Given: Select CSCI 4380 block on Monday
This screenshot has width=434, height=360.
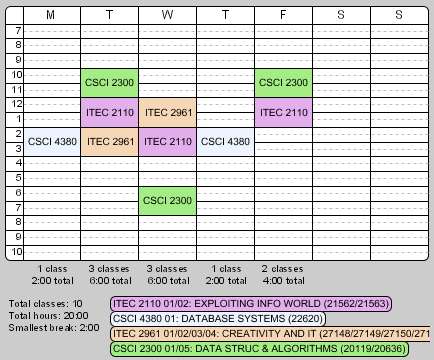Looking at the screenshot, I should point(52,142).
